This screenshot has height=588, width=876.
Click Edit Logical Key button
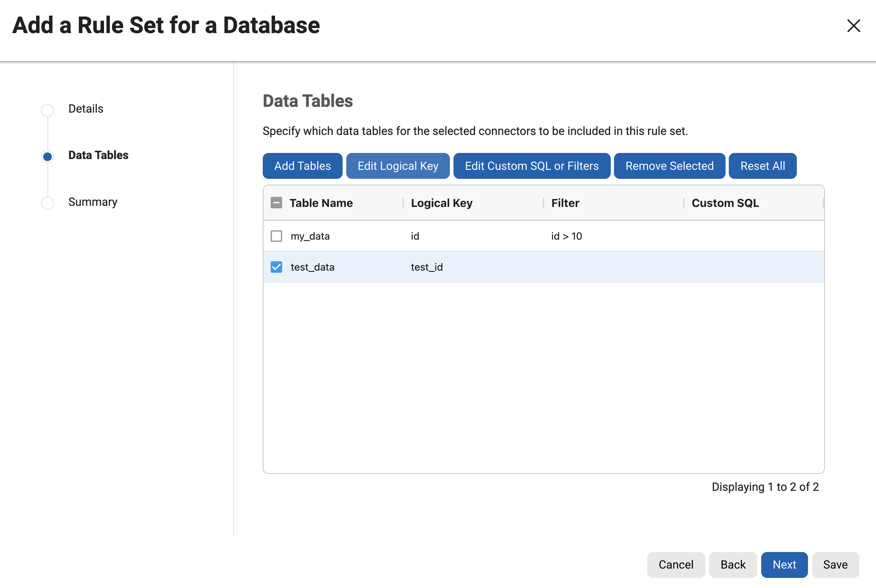(397, 166)
